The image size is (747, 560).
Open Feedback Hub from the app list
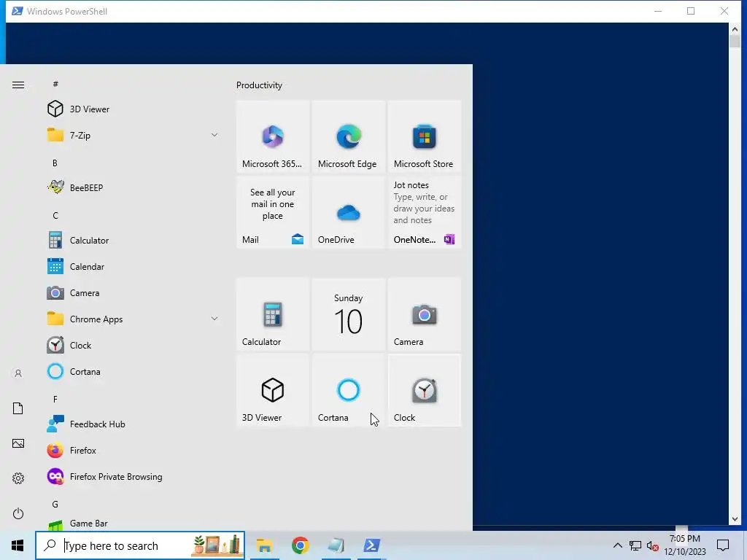131,424
